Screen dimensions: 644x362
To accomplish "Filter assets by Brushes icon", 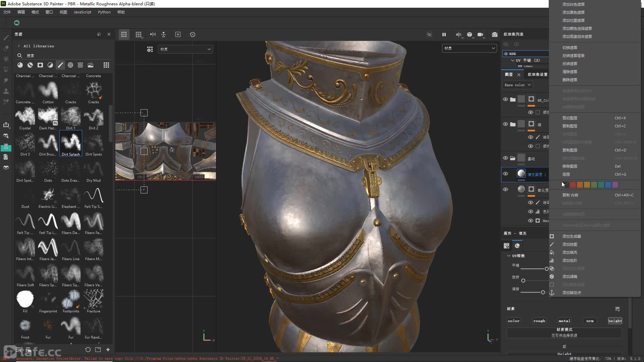I will pos(60,65).
